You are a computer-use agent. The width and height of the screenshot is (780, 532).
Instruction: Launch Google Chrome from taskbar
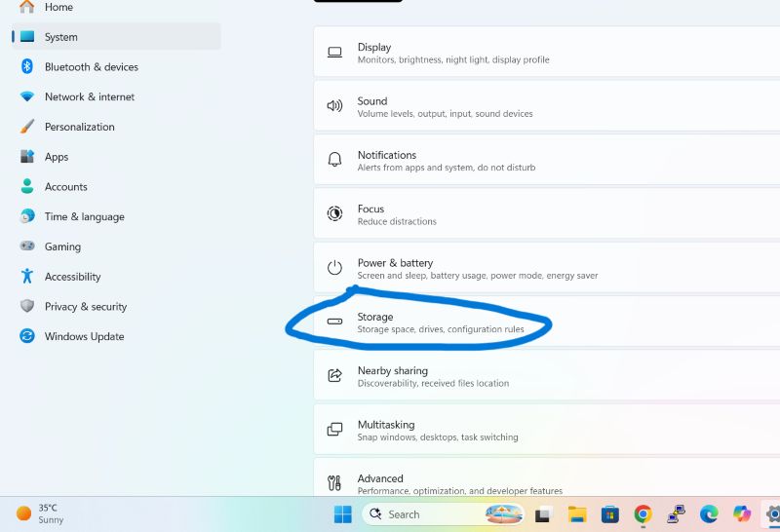pos(643,514)
